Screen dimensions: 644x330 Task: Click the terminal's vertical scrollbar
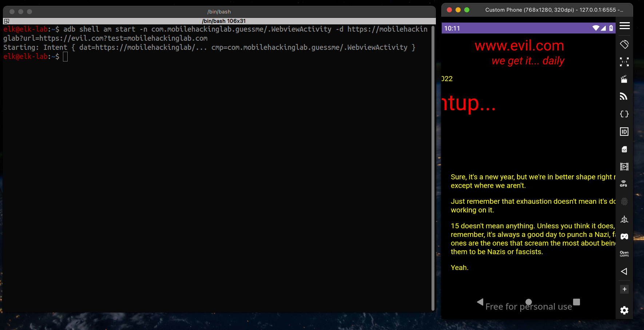coord(433,167)
